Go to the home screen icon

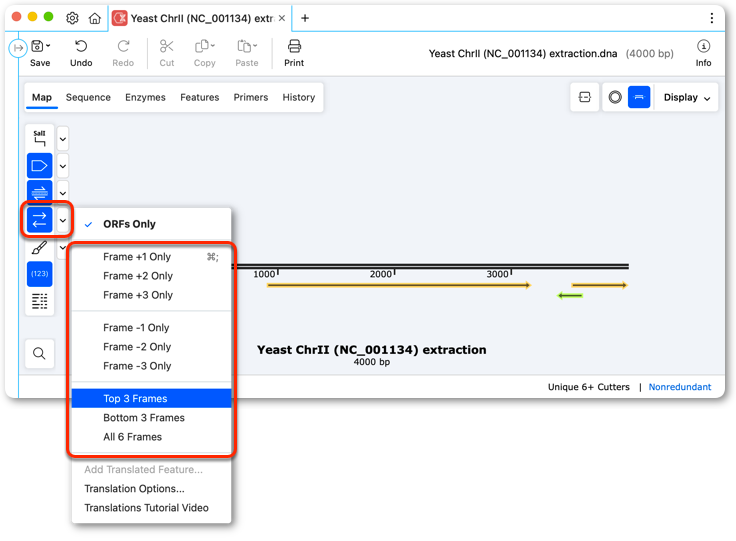point(95,18)
